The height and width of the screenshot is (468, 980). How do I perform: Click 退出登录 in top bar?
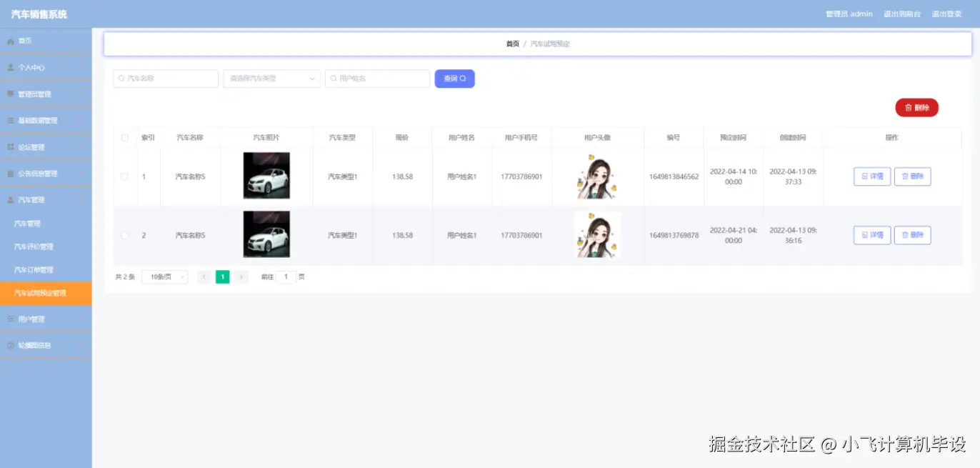[x=947, y=14]
